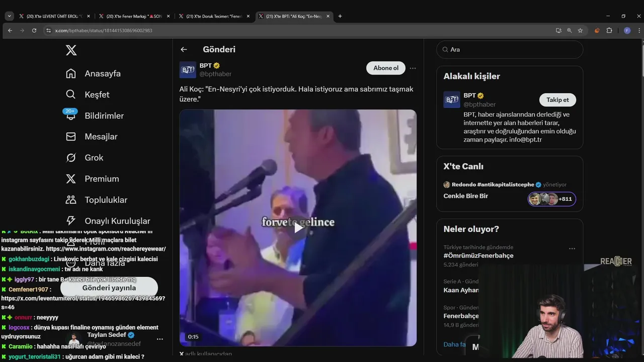The image size is (644, 362).
Task: Click Redondo #antikapitalistcephe host name
Action: [x=493, y=185]
